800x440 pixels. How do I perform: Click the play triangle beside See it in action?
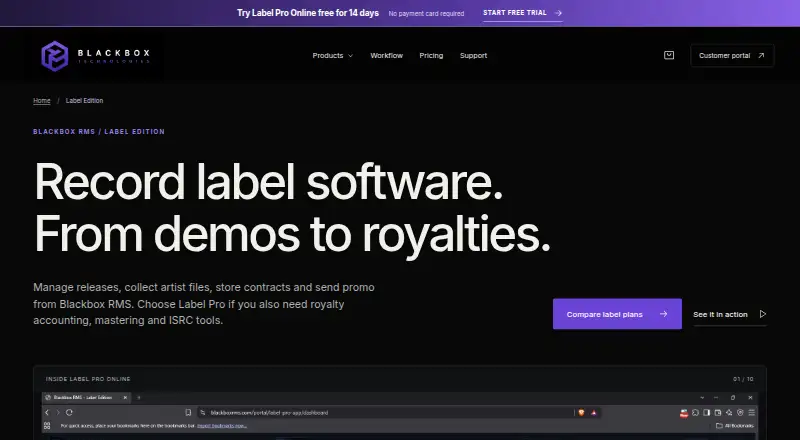763,314
